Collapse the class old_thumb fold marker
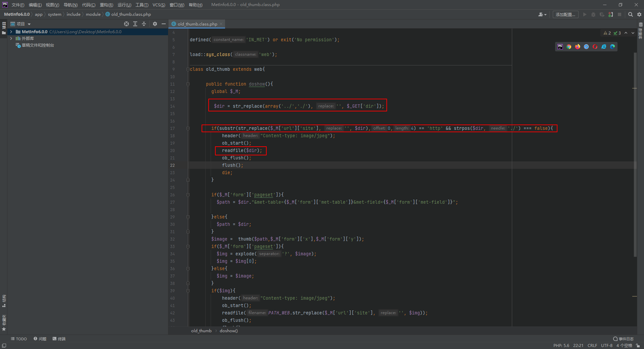The width and height of the screenshot is (644, 349). (188, 69)
